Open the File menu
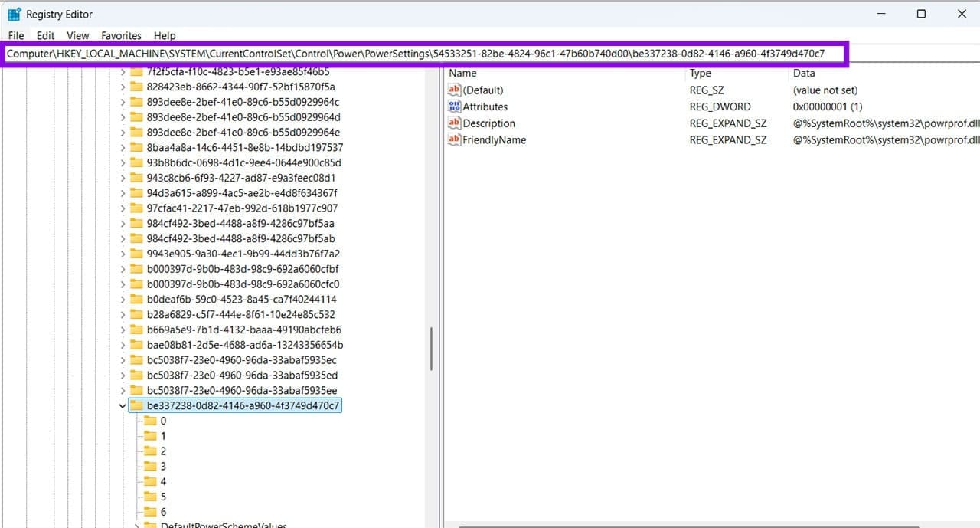 (x=16, y=35)
